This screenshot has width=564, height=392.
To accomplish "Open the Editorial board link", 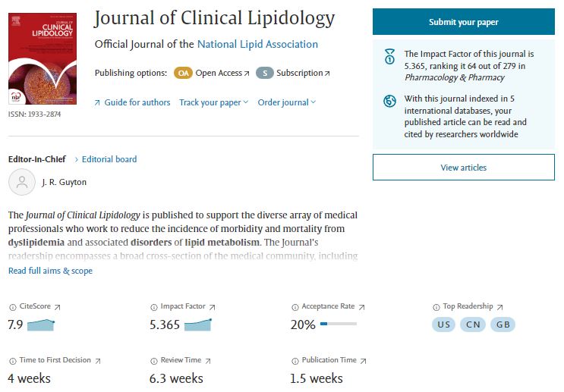I will (x=109, y=159).
